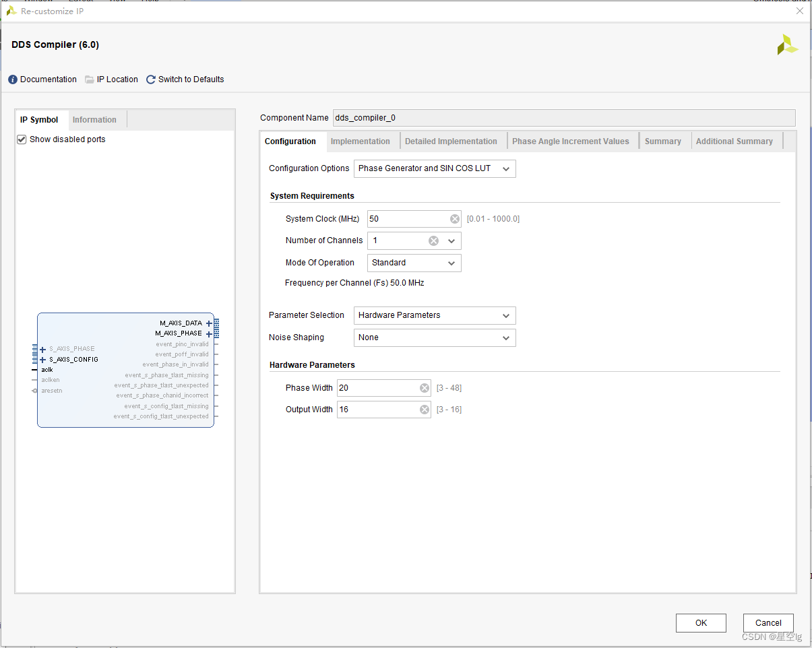Toggle Show disabled ports checkbox
812x648 pixels.
coord(22,139)
